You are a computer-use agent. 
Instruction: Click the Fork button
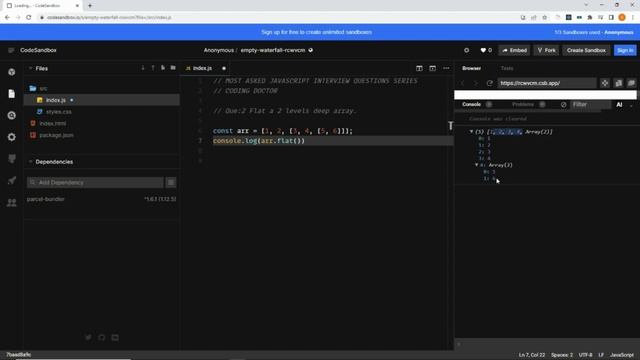point(547,50)
